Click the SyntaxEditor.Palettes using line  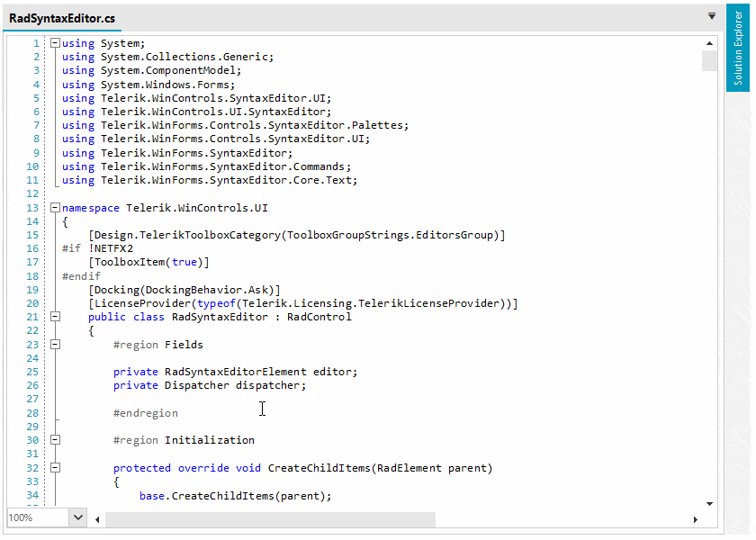(x=235, y=125)
